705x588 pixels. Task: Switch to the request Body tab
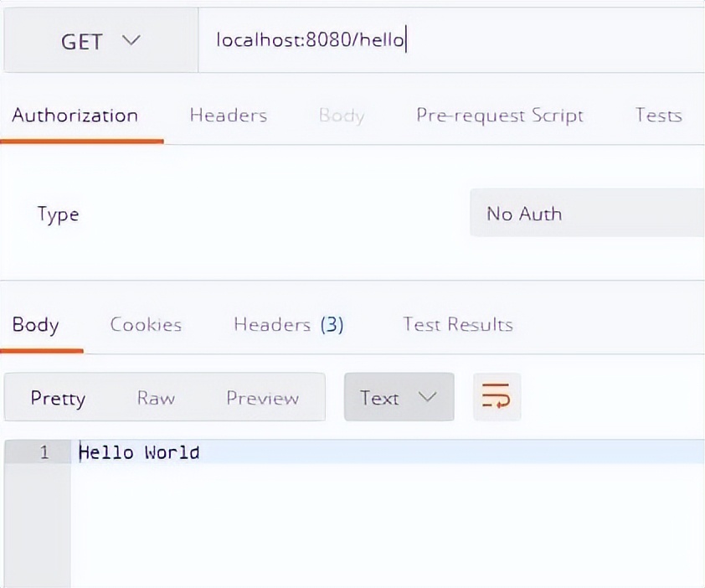tap(341, 116)
